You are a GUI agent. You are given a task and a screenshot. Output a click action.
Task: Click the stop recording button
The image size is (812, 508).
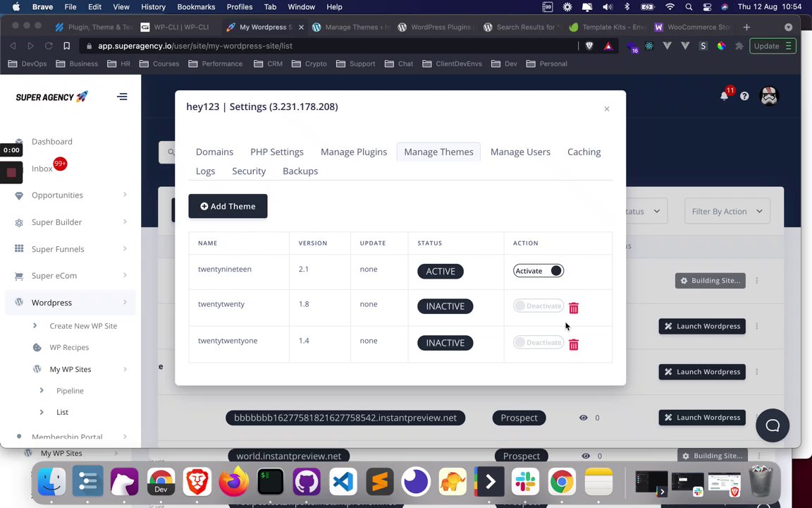[11, 172]
